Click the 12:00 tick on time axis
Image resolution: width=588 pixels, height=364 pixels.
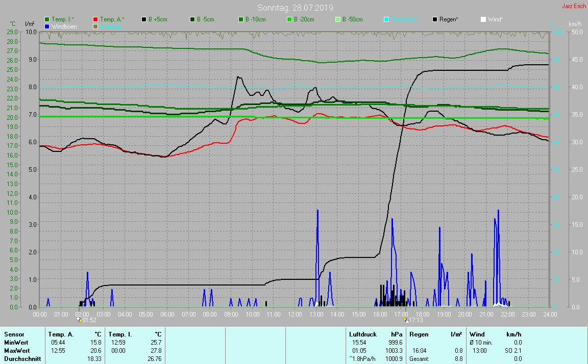[x=295, y=315]
